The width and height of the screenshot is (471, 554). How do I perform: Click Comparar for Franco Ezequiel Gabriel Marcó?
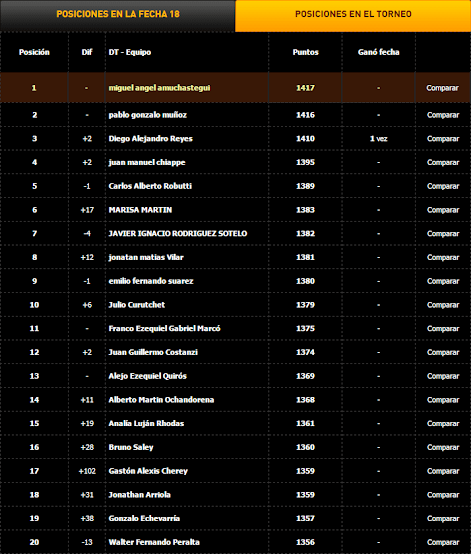point(443,329)
